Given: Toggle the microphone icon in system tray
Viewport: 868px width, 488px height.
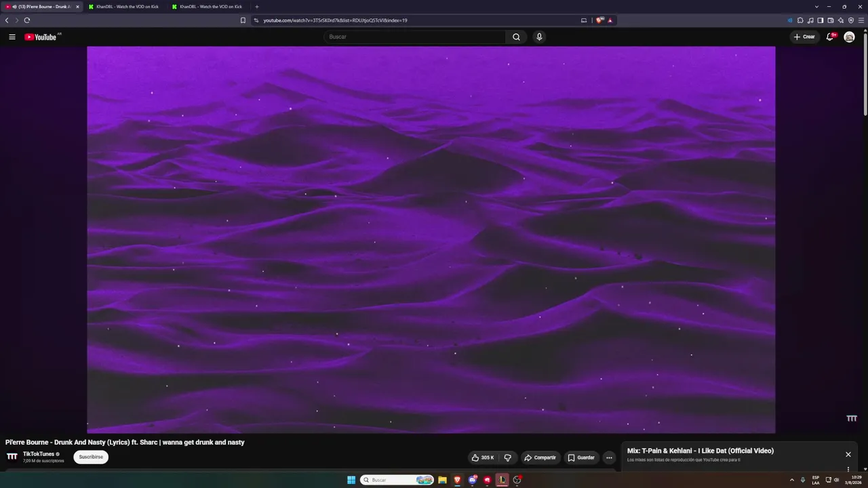Looking at the screenshot, I should coord(803,480).
